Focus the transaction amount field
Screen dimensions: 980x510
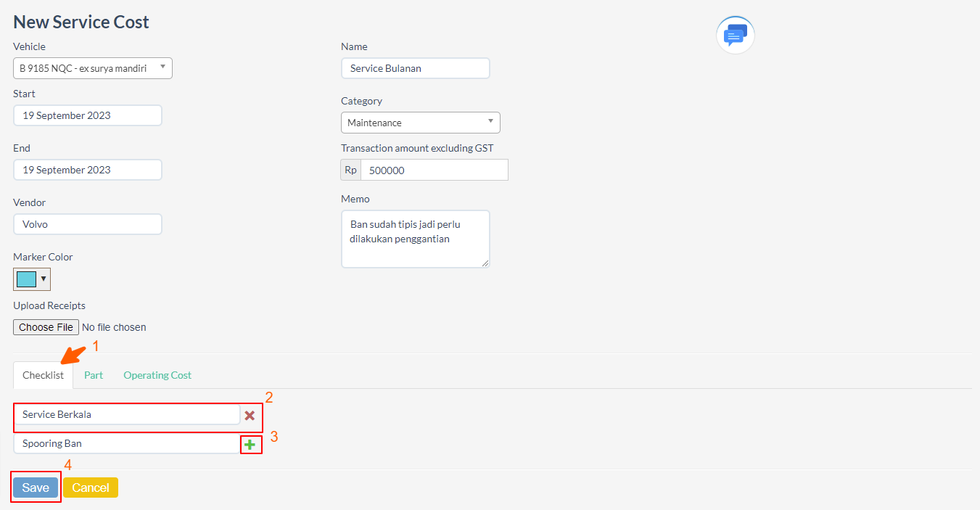pyautogui.click(x=434, y=170)
